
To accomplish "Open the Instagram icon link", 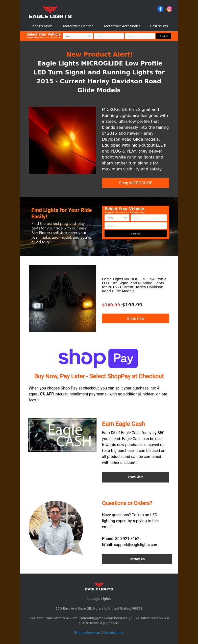I will 169,9.
